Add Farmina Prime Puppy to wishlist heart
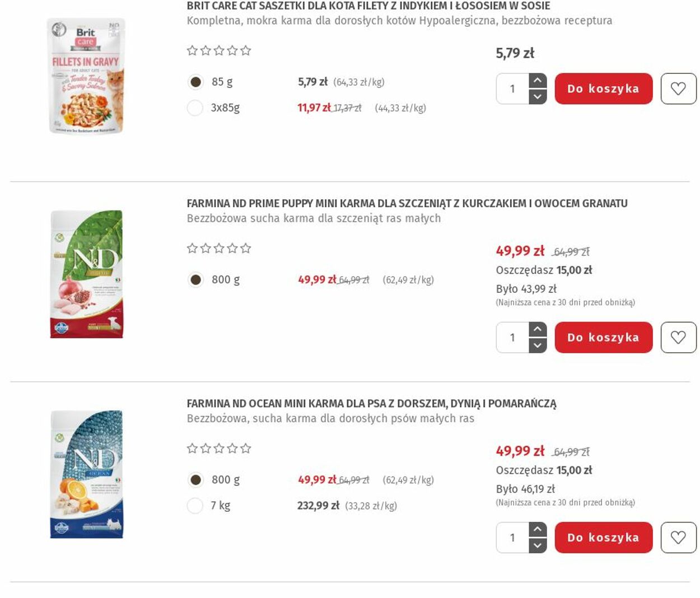Image resolution: width=700 pixels, height=598 pixels. coord(678,337)
